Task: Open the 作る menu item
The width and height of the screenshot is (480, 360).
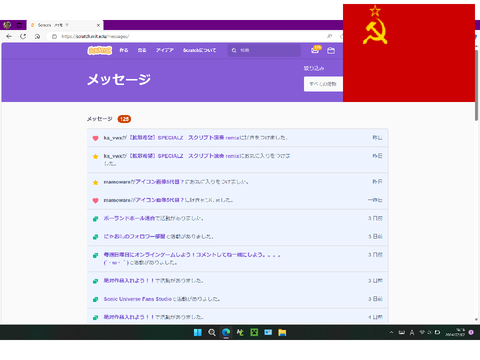Action: [124, 50]
